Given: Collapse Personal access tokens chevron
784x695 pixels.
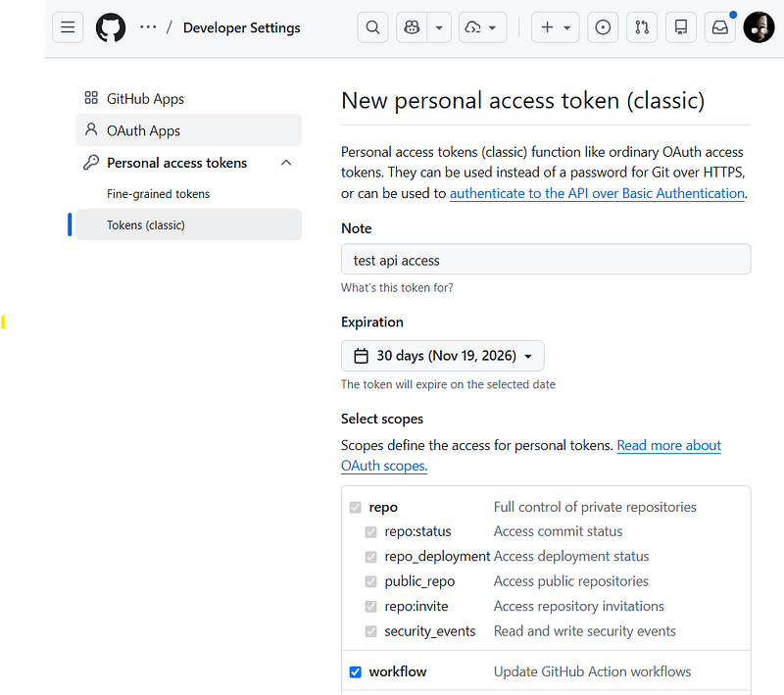Looking at the screenshot, I should pyautogui.click(x=286, y=163).
